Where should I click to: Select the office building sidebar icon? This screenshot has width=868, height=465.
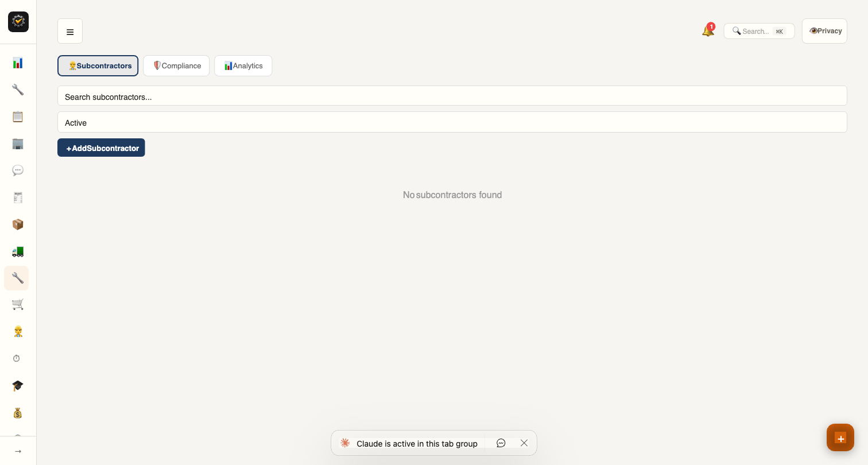click(x=18, y=144)
